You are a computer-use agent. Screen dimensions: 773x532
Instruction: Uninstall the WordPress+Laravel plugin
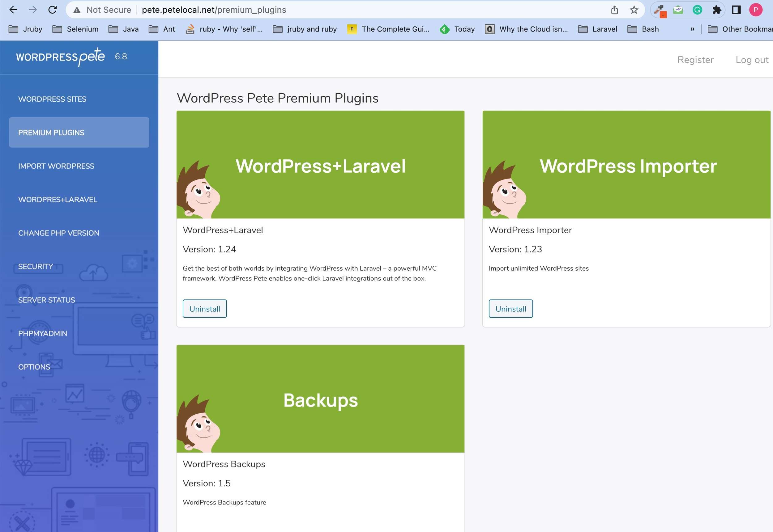pos(204,309)
